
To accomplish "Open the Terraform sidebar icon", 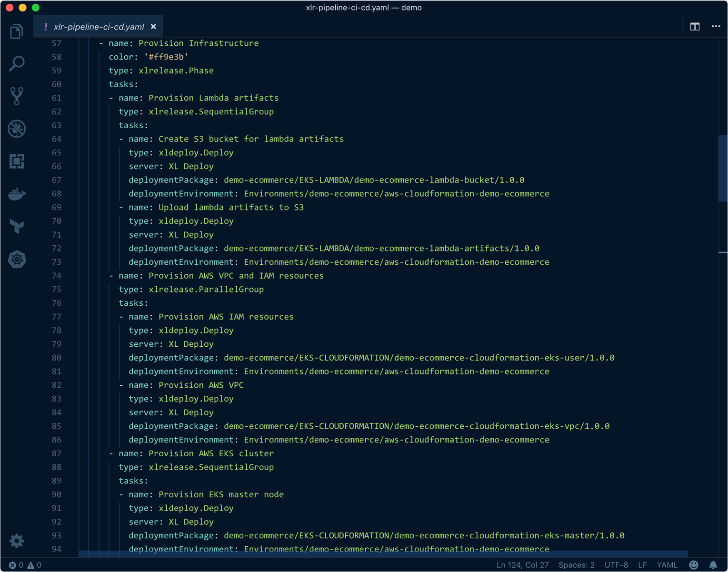I will point(17,226).
